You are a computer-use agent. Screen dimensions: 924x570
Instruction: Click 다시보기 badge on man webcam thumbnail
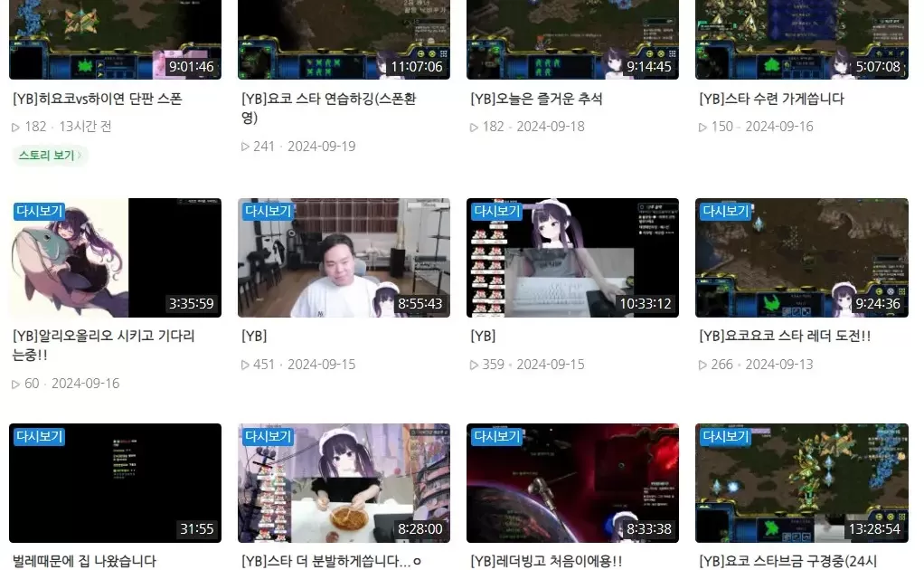tap(269, 211)
